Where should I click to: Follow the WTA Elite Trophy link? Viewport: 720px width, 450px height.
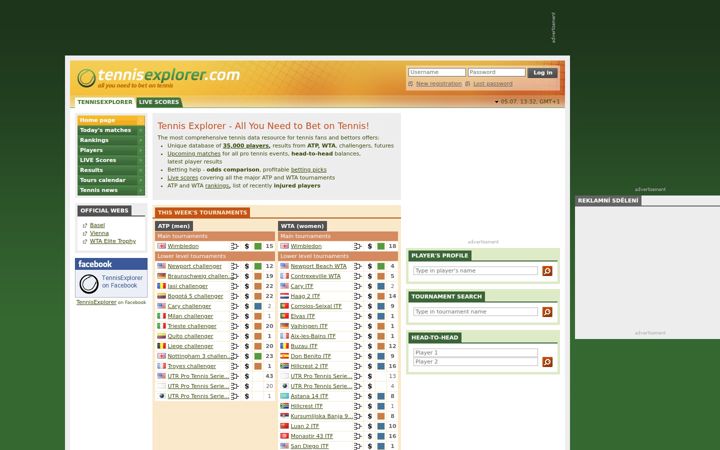[x=113, y=241]
